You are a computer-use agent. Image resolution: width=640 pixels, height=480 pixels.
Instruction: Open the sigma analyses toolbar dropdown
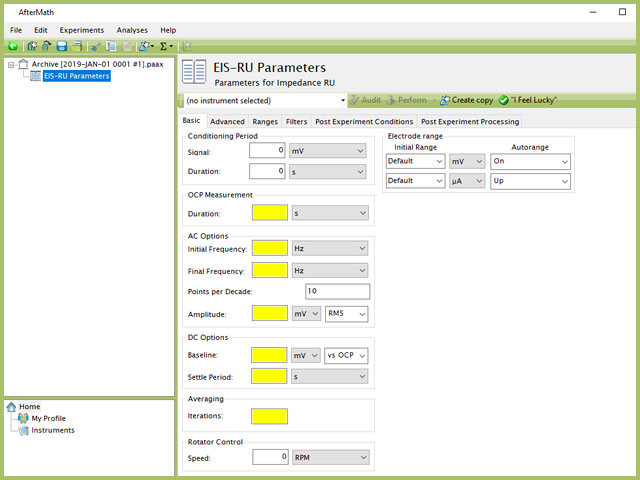(x=166, y=46)
